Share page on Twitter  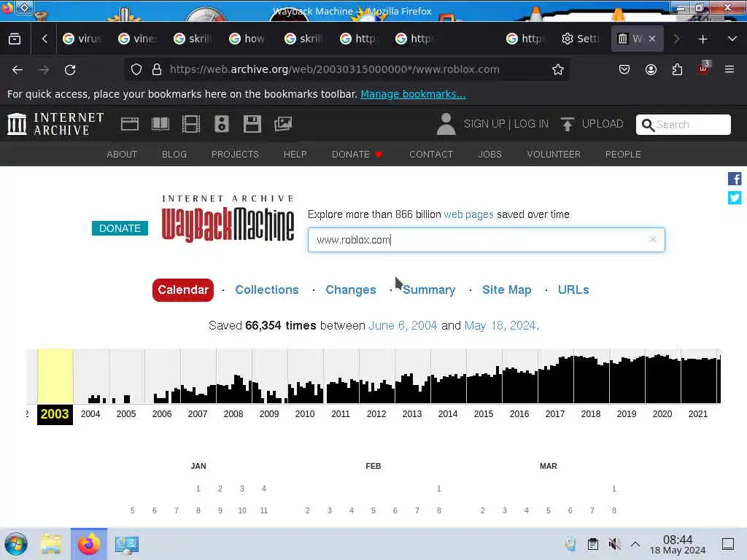pos(735,198)
